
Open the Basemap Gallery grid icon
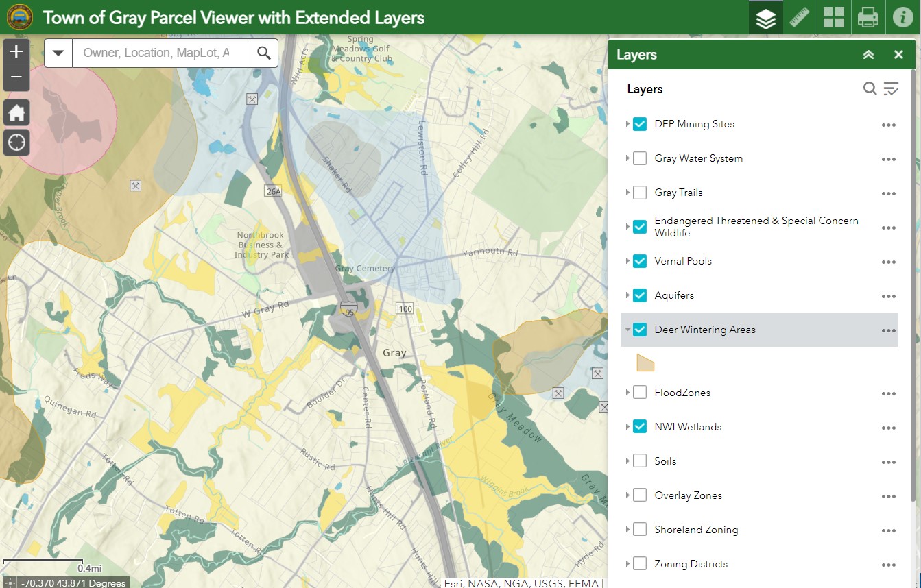click(x=834, y=17)
